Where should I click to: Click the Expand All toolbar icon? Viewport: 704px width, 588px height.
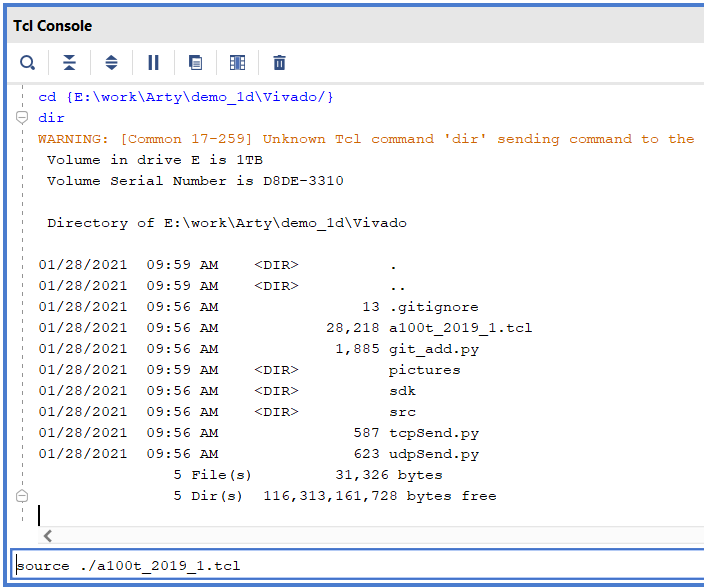[x=111, y=62]
